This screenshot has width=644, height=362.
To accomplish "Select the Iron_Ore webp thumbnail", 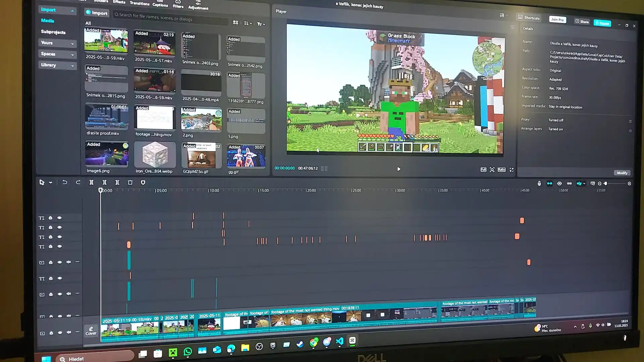I will tap(155, 155).
